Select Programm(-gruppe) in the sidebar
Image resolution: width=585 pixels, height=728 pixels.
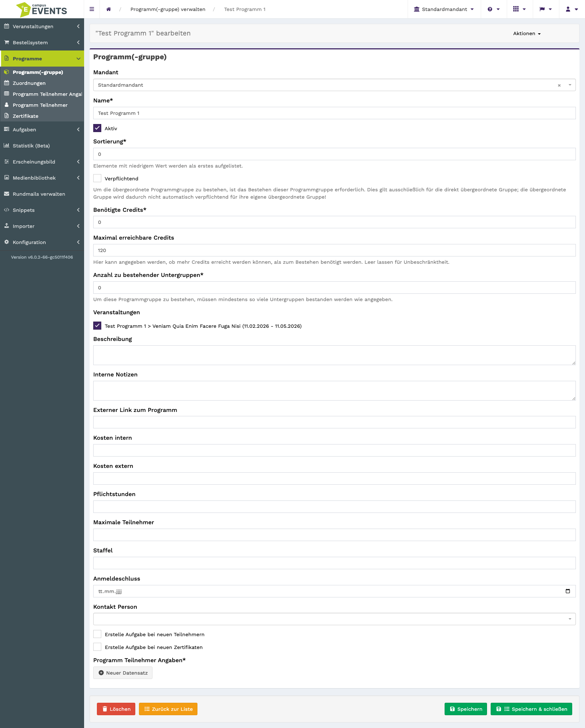coord(42,72)
